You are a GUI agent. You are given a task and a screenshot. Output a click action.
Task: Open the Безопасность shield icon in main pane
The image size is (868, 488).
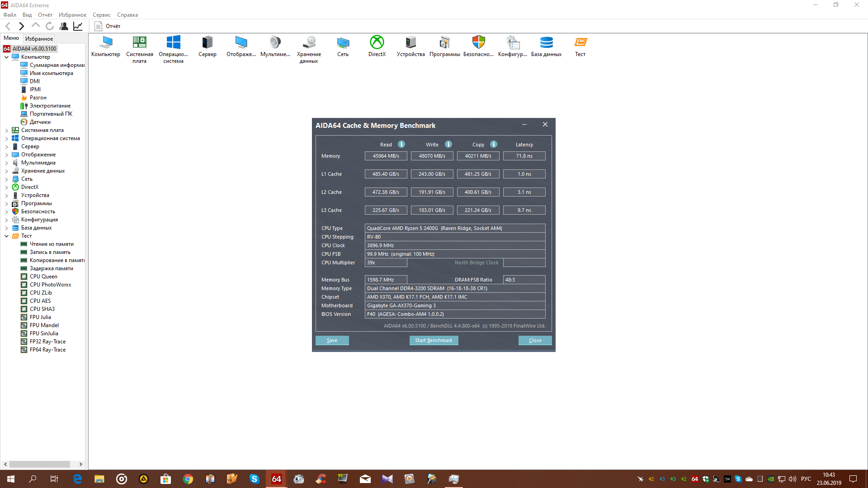pos(478,46)
